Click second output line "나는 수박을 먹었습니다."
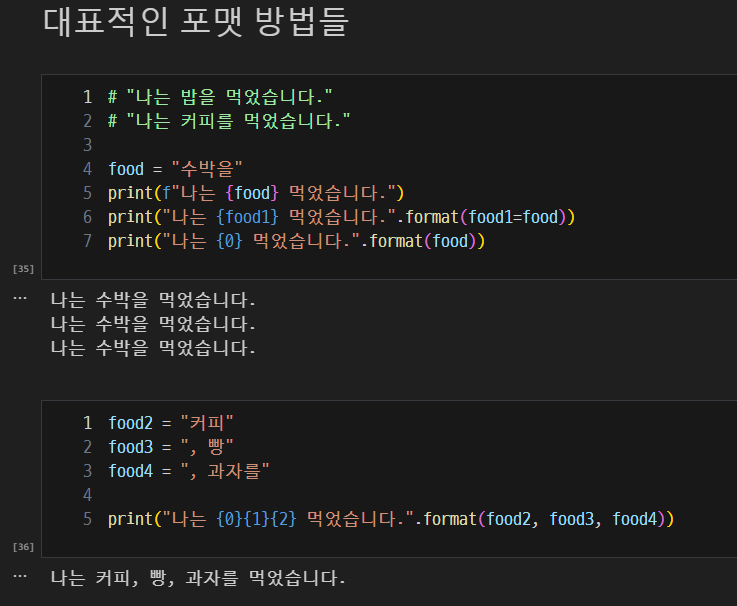 [153, 324]
